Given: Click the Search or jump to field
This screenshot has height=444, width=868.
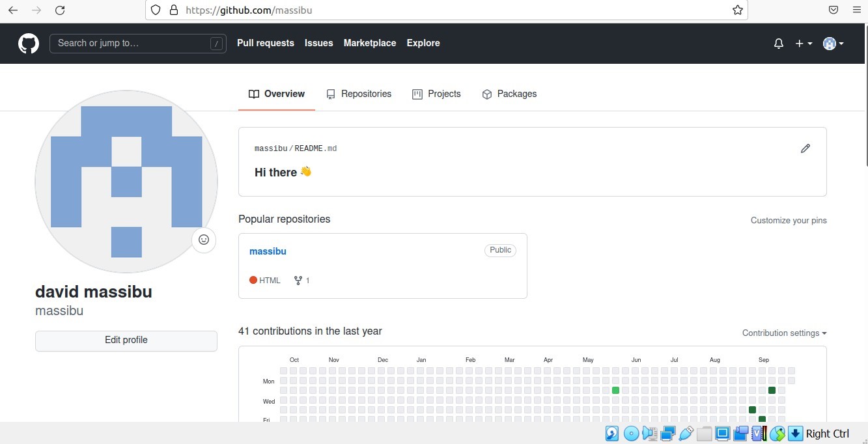Looking at the screenshot, I should tap(138, 44).
